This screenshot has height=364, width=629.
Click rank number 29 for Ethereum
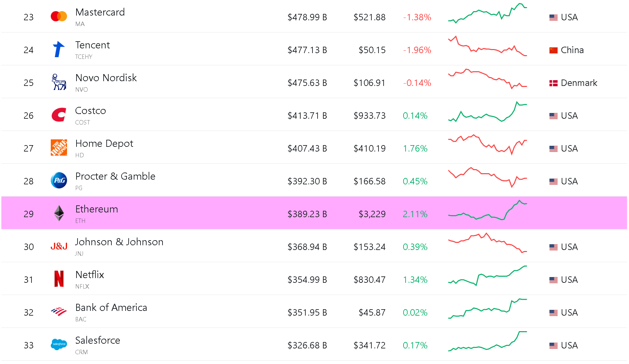tap(29, 214)
